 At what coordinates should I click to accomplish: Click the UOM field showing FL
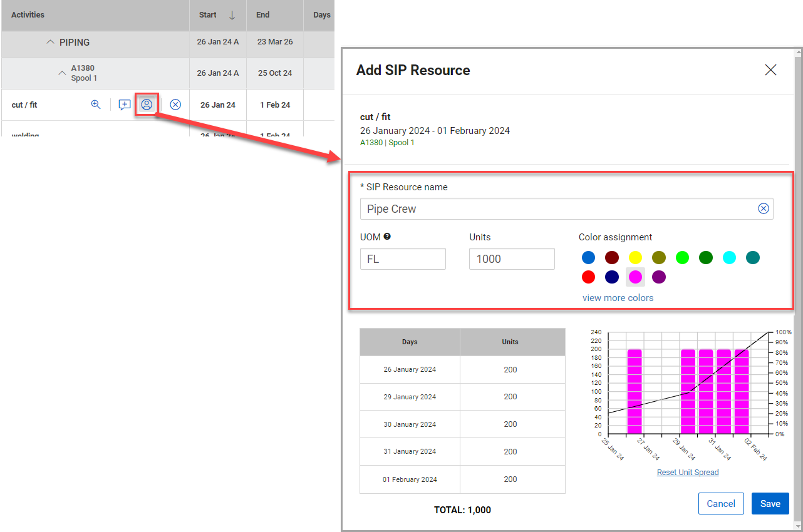(x=403, y=258)
